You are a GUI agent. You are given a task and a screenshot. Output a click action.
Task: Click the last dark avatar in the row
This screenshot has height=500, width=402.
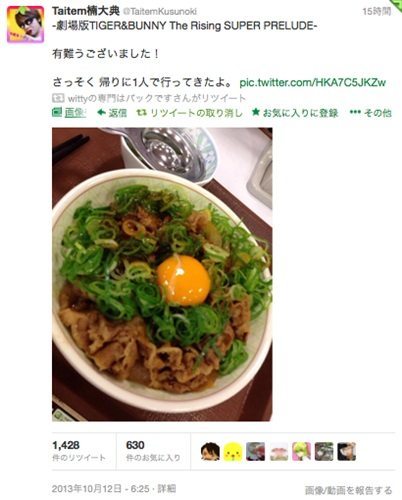[x=347, y=452]
